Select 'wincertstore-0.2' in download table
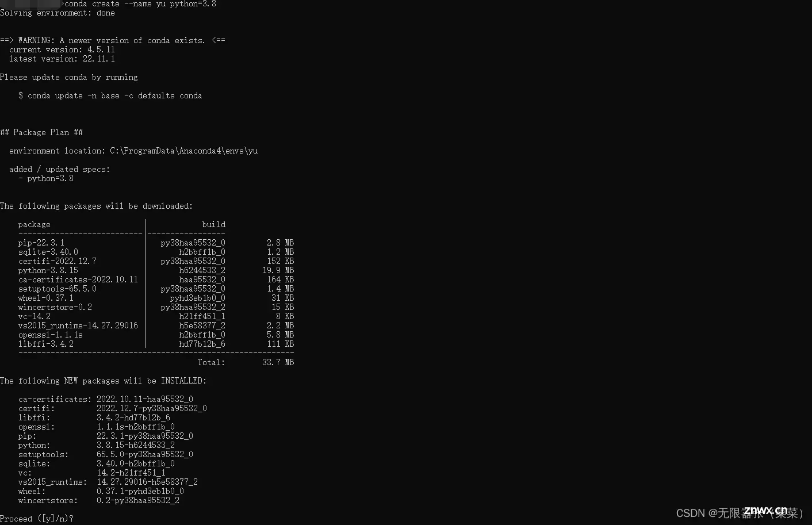The height and width of the screenshot is (525, 812). click(55, 307)
